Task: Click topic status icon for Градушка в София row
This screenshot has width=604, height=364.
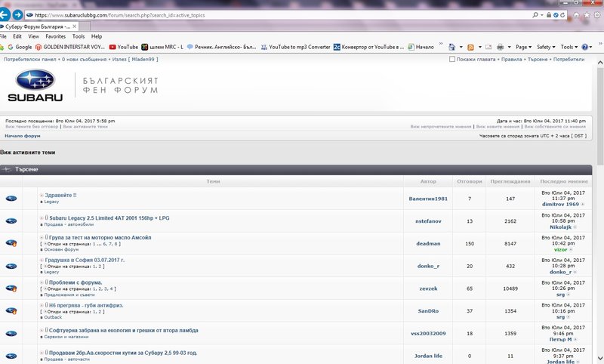Action: click(x=11, y=266)
